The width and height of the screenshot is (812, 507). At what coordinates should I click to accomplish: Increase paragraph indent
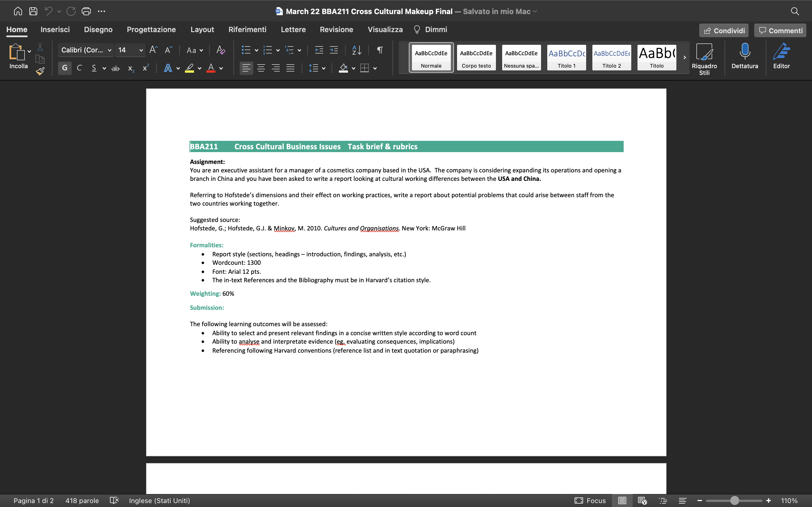334,50
